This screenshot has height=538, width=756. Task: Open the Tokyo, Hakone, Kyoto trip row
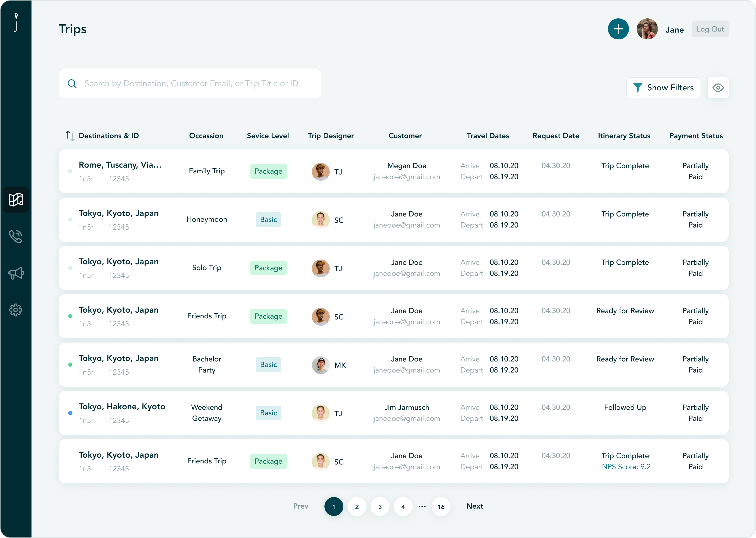coord(122,406)
